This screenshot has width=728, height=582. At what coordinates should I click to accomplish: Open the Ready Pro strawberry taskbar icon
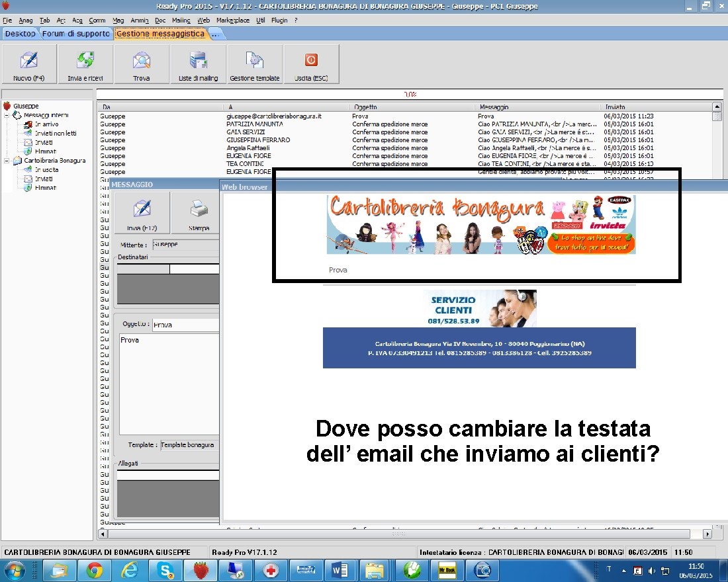201,570
